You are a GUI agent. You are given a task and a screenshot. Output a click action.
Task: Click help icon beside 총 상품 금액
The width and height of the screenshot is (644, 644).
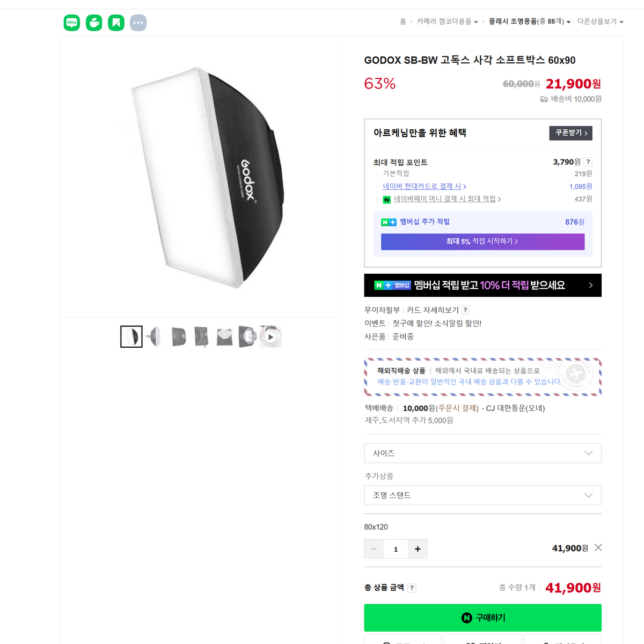(412, 588)
